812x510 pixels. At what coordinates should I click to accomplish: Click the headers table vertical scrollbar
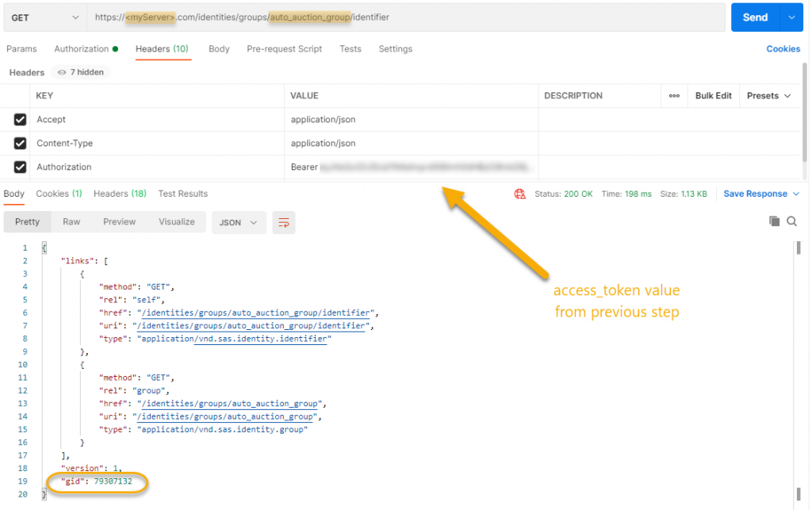pyautogui.click(x=805, y=112)
